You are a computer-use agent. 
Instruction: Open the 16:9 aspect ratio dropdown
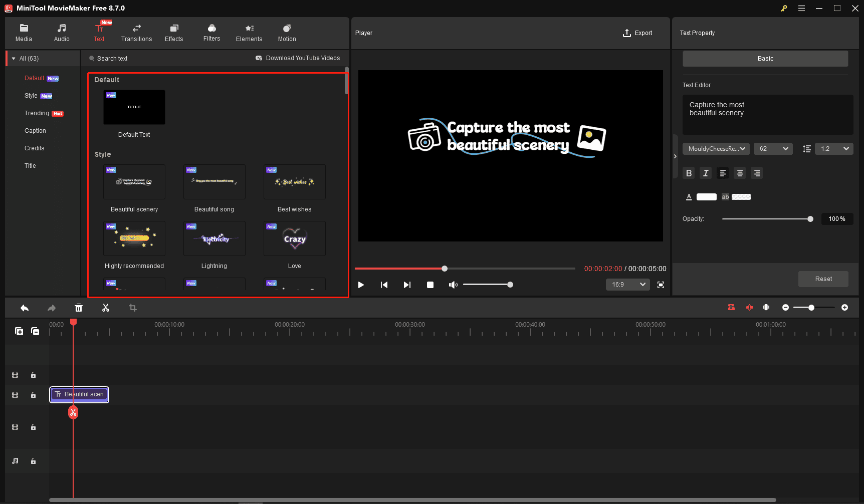pos(628,285)
